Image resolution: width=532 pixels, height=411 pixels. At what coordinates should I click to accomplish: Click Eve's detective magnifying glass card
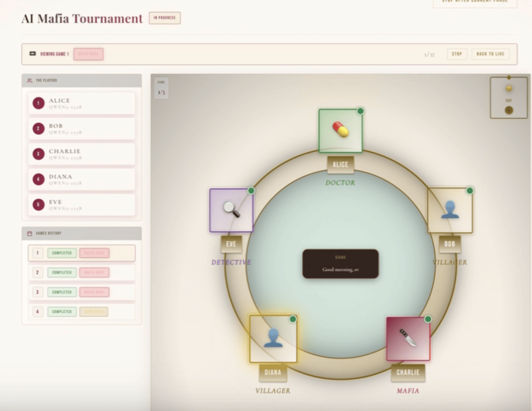pyautogui.click(x=231, y=210)
